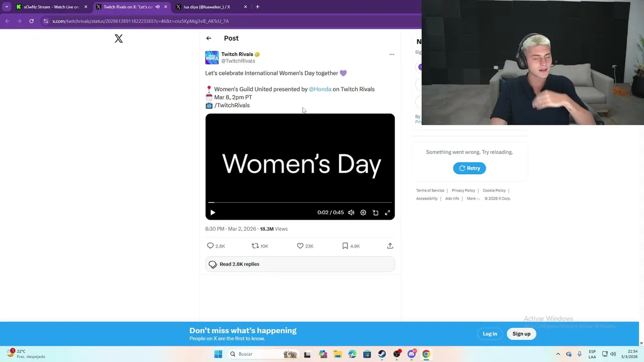Expand the tab search dropdown

[x=7, y=7]
